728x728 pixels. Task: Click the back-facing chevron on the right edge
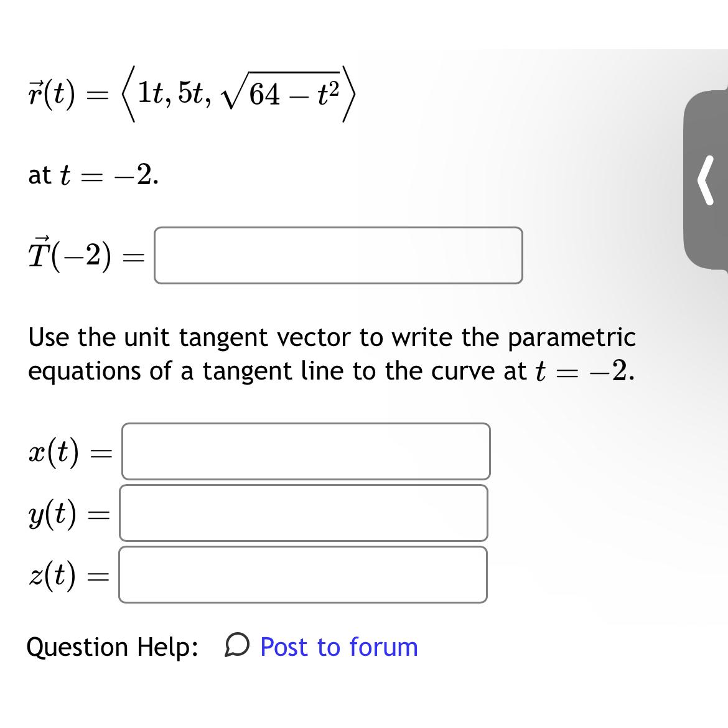[x=706, y=181]
